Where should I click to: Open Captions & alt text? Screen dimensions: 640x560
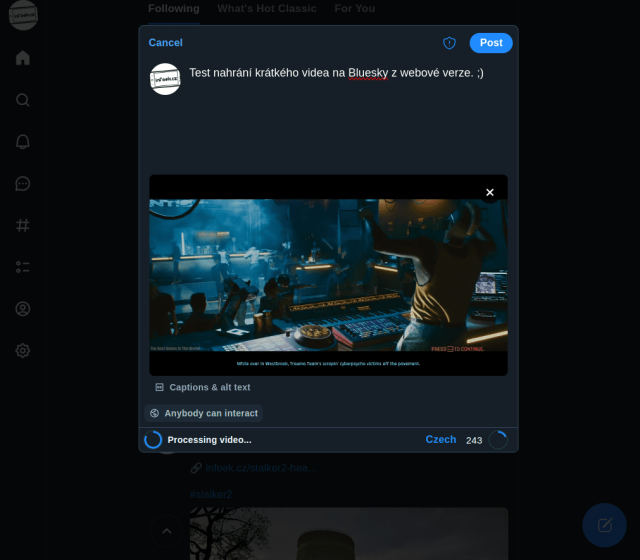pyautogui.click(x=203, y=387)
